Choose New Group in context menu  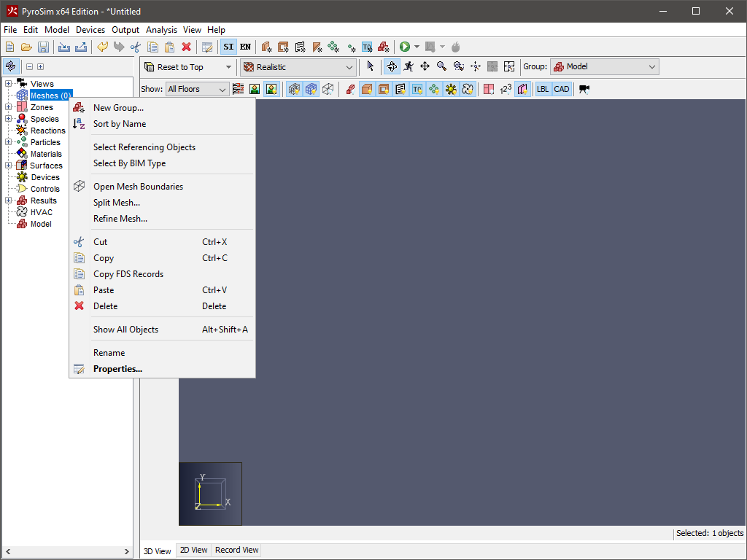(163, 108)
